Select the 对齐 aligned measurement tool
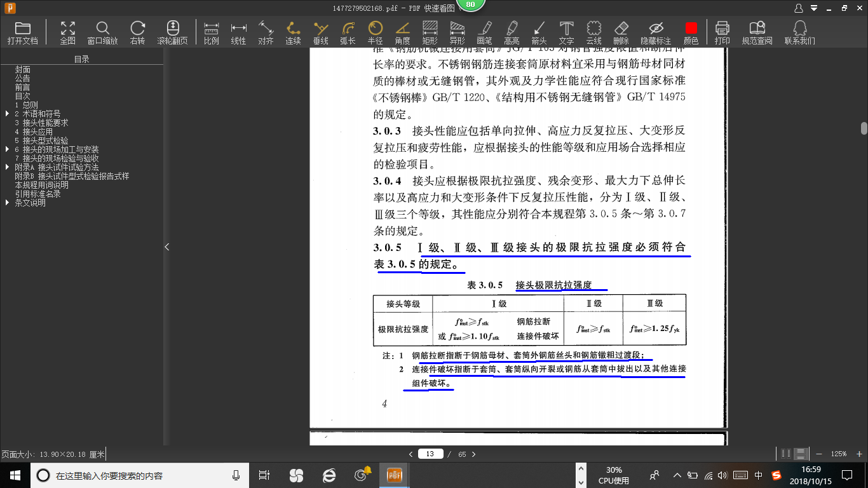Screen dimensions: 868x488 266,33
